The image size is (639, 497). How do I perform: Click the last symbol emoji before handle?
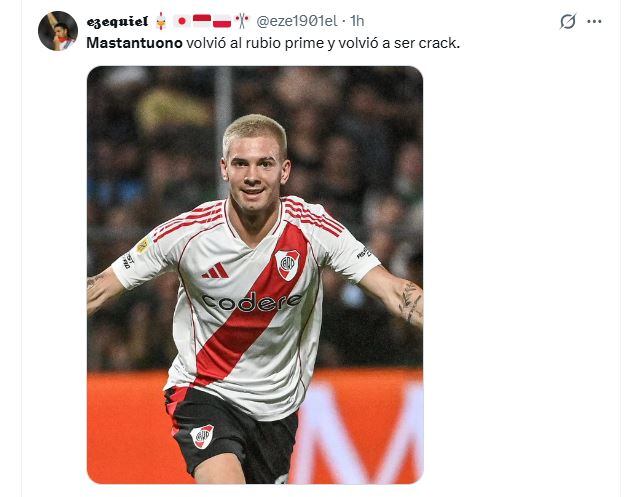pyautogui.click(x=242, y=21)
